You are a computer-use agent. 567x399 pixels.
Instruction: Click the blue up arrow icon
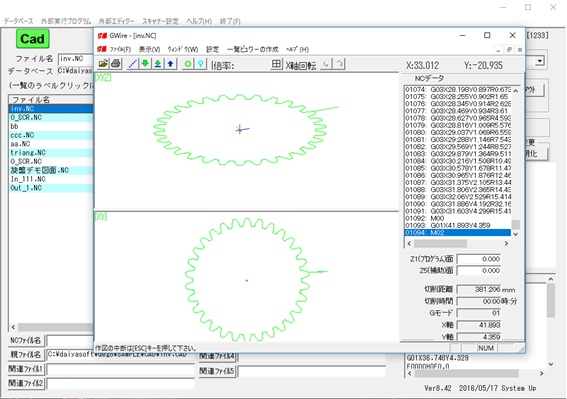pos(170,64)
